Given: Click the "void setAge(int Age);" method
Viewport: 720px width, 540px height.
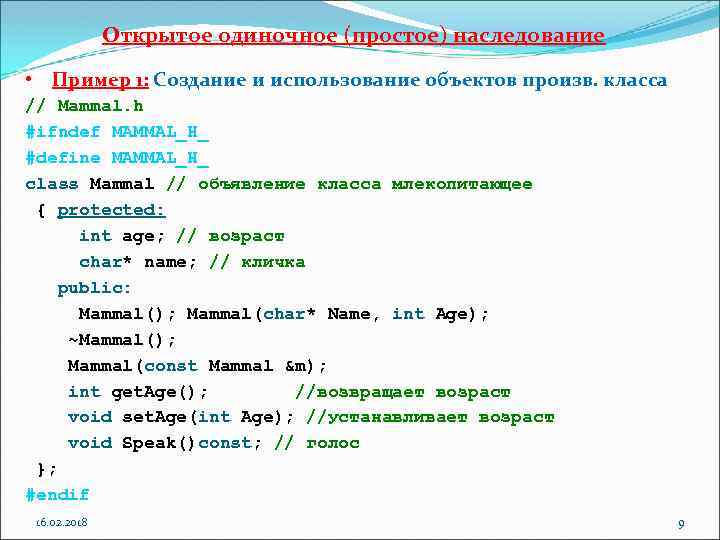Looking at the screenshot, I should (181, 417).
